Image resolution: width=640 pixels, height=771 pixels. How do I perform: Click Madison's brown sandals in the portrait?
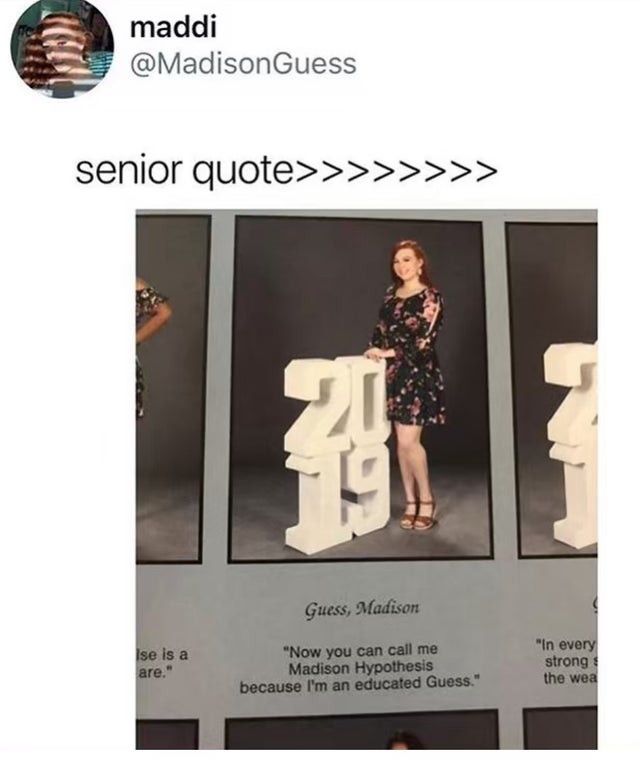[418, 515]
